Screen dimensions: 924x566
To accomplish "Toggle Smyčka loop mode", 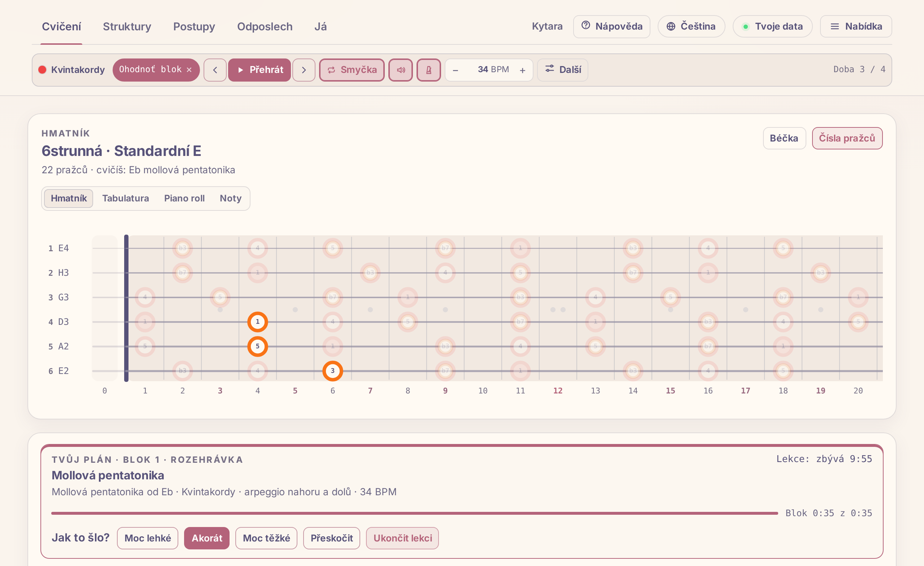I will pyautogui.click(x=352, y=70).
